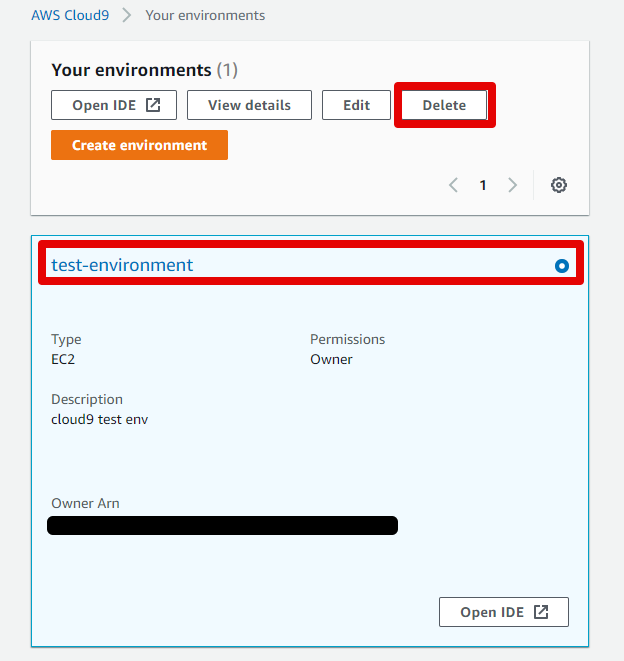This screenshot has height=661, width=624.
Task: Click the external-link icon below the Owner Arn
Action: click(x=541, y=612)
